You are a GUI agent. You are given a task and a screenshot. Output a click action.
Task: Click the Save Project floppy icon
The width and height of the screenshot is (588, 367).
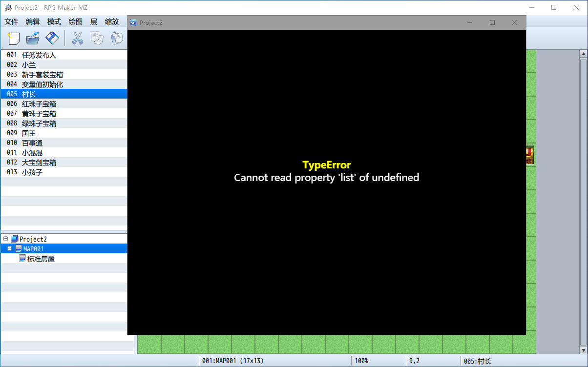[52, 38]
